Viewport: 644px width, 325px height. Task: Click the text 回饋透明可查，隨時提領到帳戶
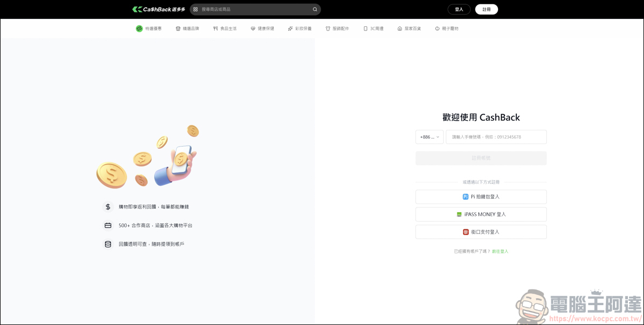[151, 244]
